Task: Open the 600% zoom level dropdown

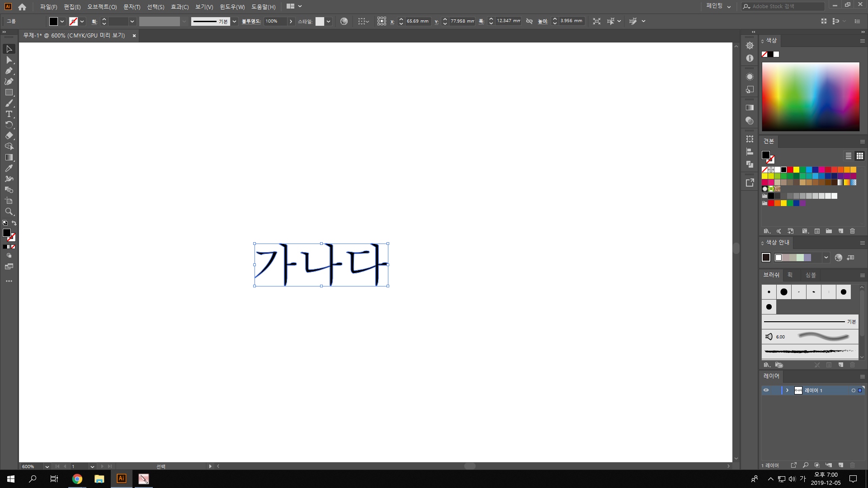Action: point(47,466)
